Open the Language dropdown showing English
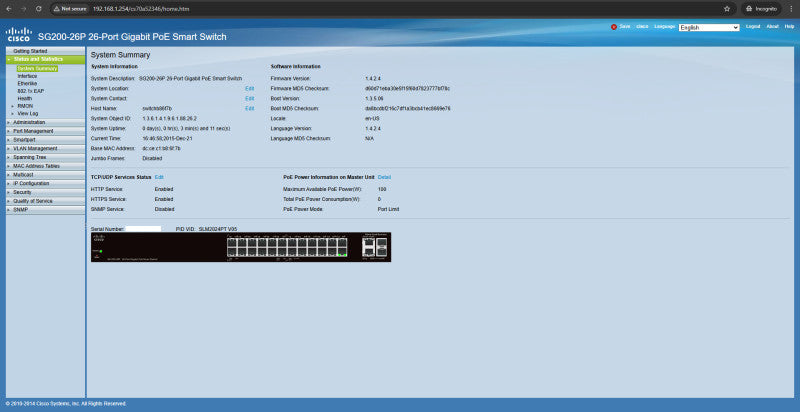This screenshot has height=412, width=800. pyautogui.click(x=709, y=28)
